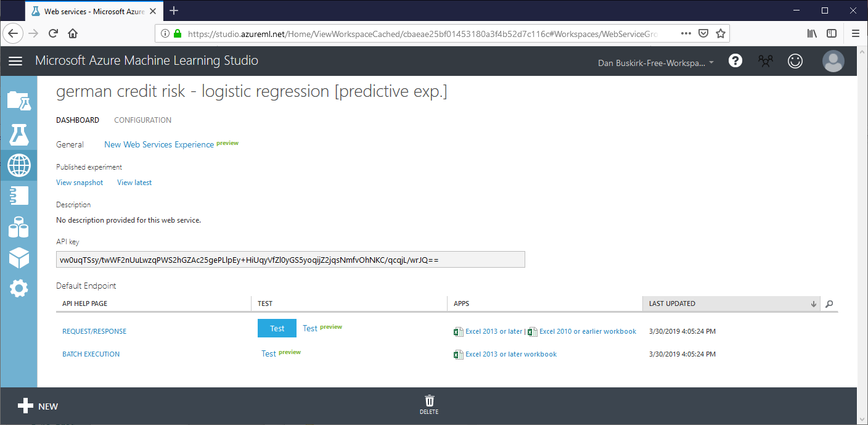Click the table search magnifier icon
Image resolution: width=868 pixels, height=425 pixels.
point(829,303)
